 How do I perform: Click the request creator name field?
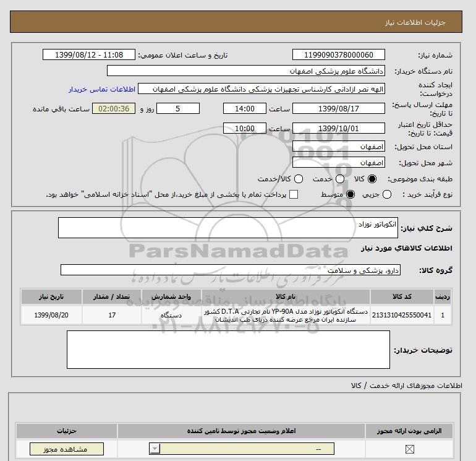[x=261, y=89]
